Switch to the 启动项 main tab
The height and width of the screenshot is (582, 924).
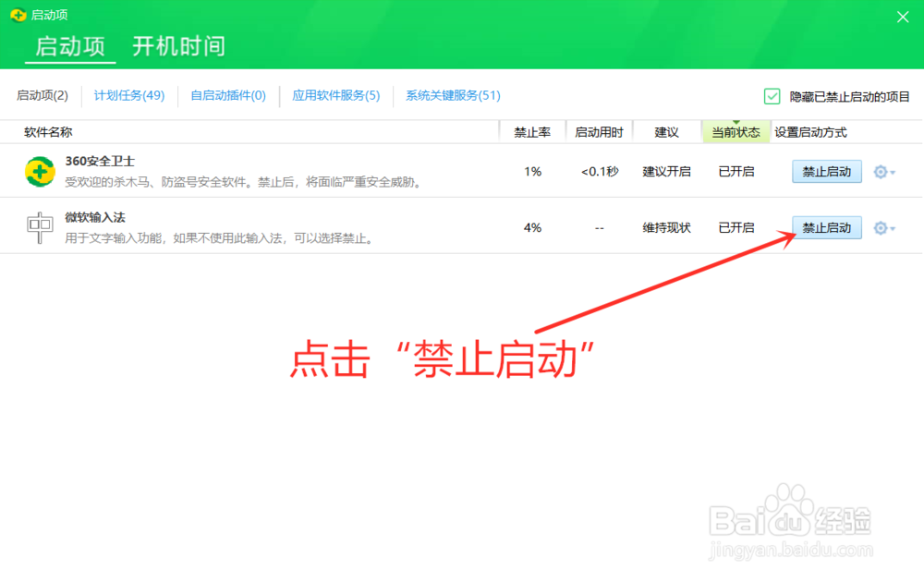pos(70,46)
